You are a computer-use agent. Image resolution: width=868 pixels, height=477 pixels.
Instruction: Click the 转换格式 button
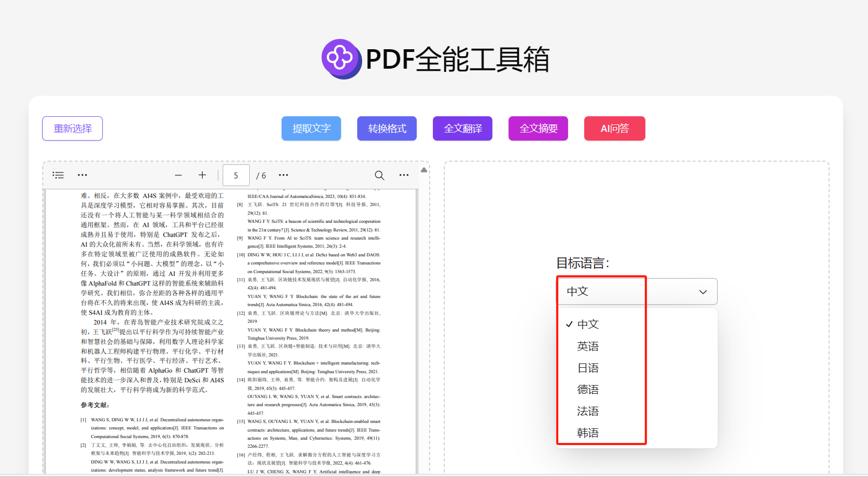pyautogui.click(x=387, y=129)
